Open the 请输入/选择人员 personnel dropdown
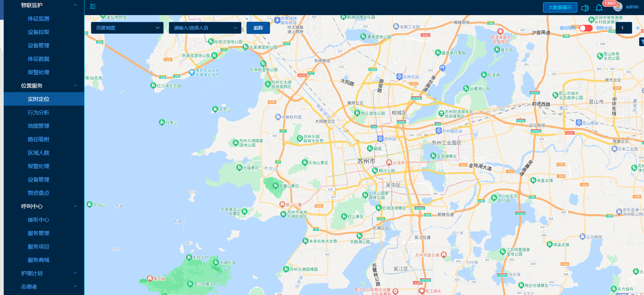The width and height of the screenshot is (644, 295). [x=205, y=28]
